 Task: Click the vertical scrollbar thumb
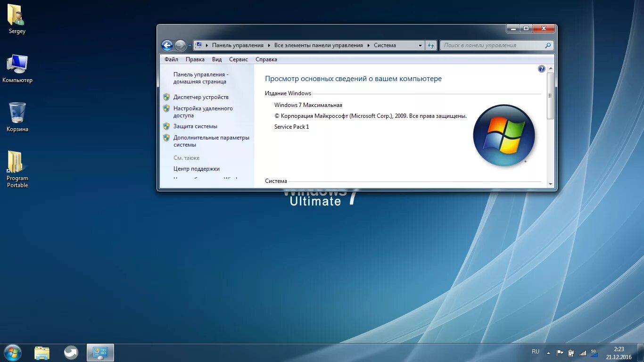click(x=551, y=96)
